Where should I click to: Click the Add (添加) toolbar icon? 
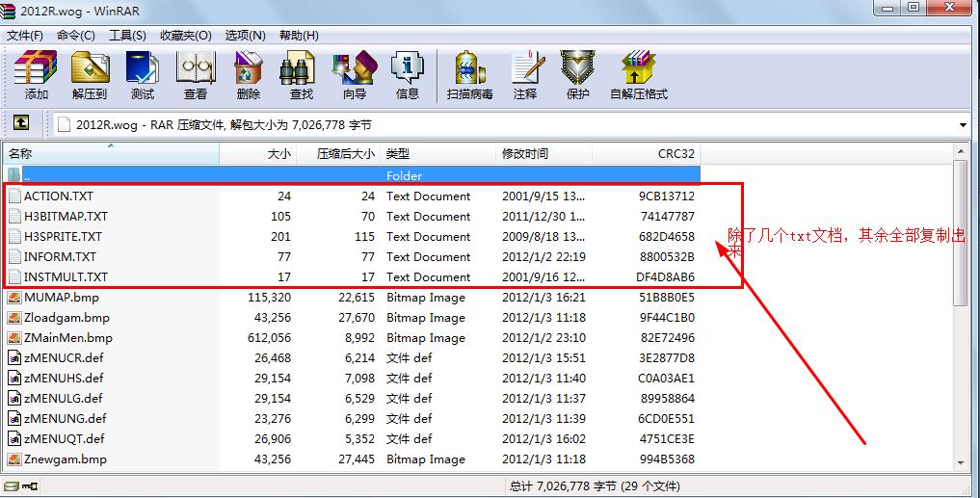36,68
